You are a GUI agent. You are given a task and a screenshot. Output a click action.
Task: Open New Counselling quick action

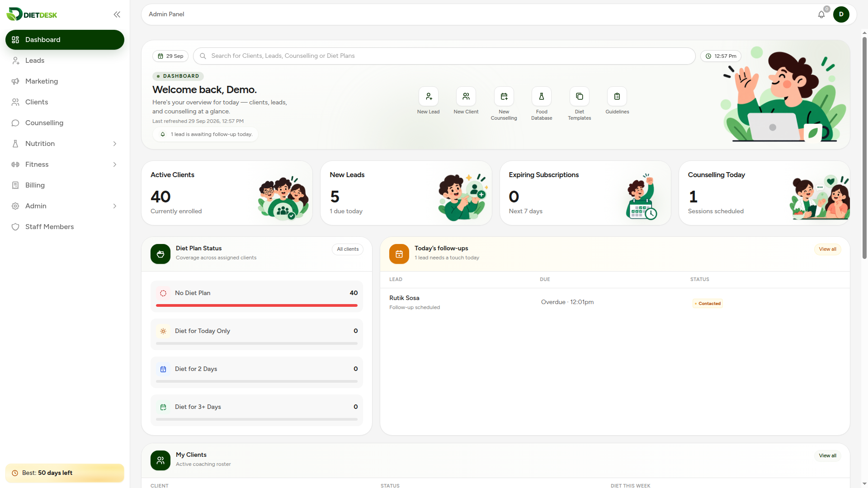tap(504, 96)
